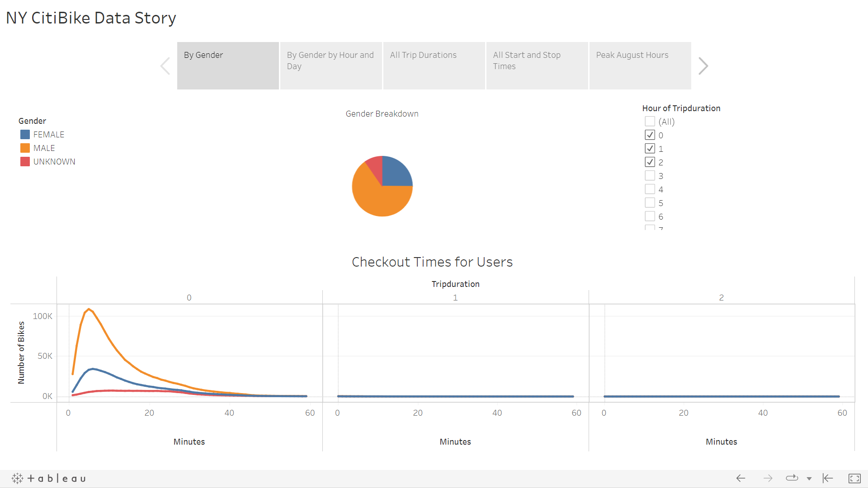Uncheck hour 2 in Tripduration filter
The width and height of the screenshot is (868, 488).
click(x=650, y=162)
